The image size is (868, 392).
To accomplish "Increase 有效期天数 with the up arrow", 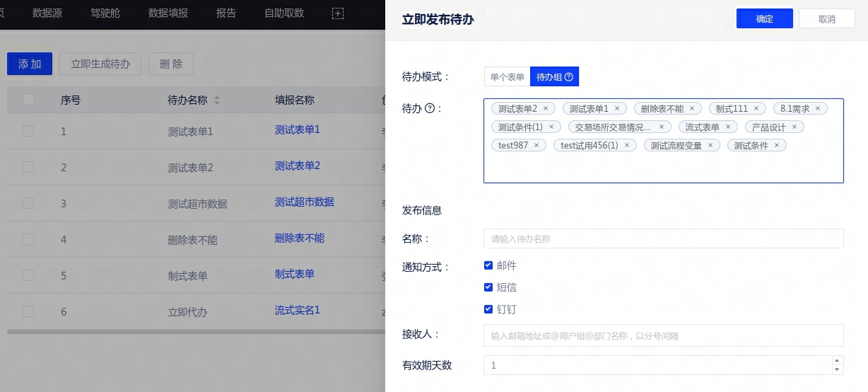I will coord(838,361).
